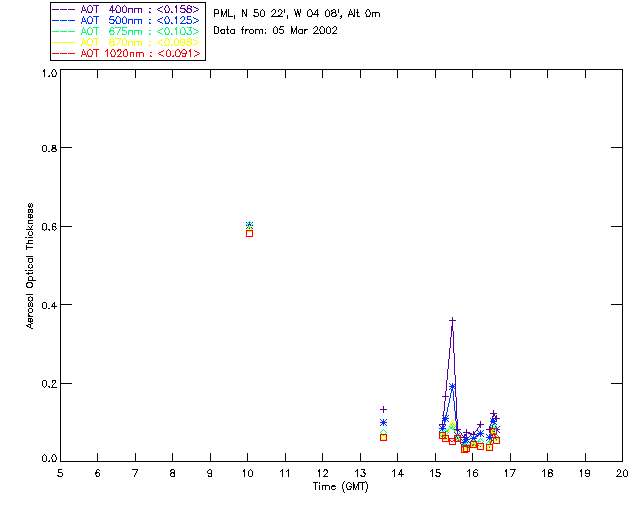This screenshot has width=640, height=512.
Task: Click the x-axis tick label 9
Action: (x=210, y=473)
